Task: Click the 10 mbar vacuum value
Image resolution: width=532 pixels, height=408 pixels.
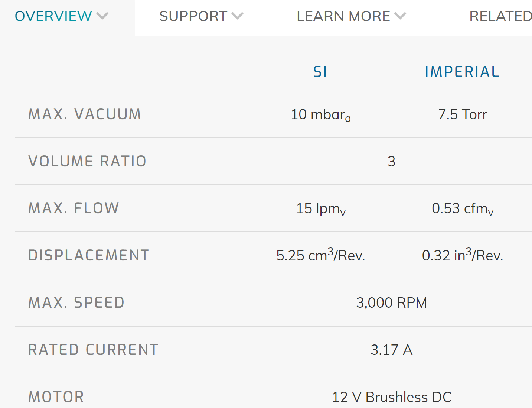Action: pyautogui.click(x=321, y=115)
